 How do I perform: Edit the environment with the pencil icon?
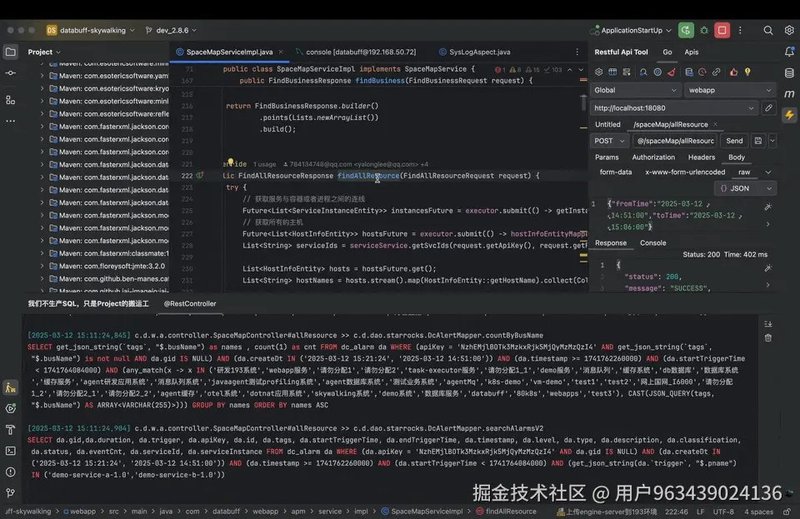click(x=768, y=108)
